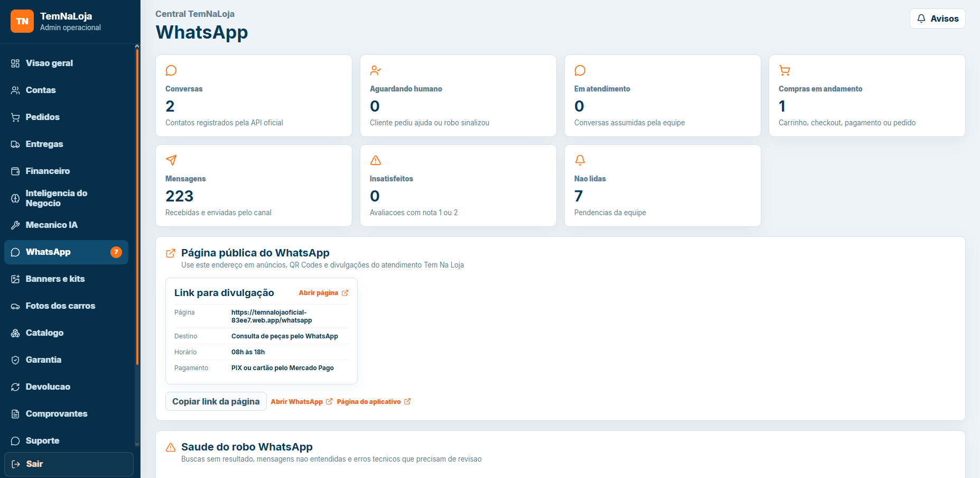Open the Avisos notifications bell
Screen dimensions: 980x478
(937, 19)
